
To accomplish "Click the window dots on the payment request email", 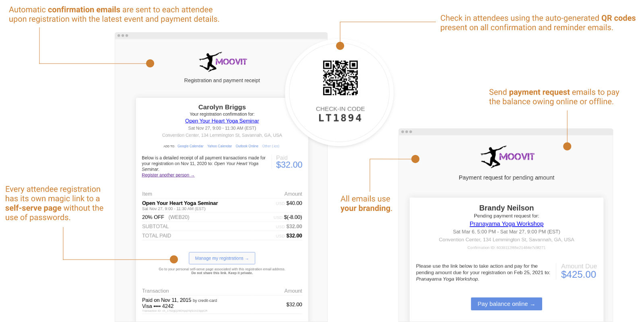I will pos(407,132).
